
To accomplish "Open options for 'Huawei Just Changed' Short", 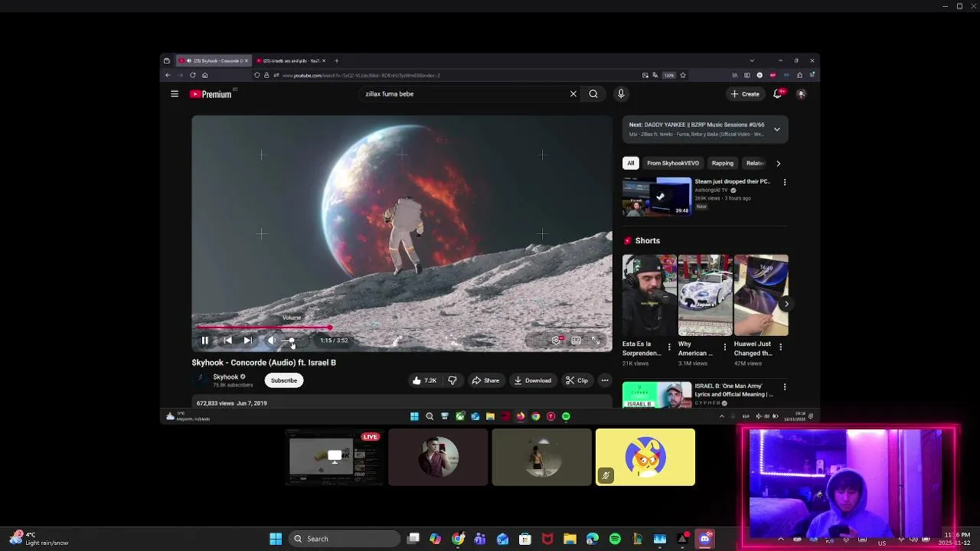I will click(780, 347).
